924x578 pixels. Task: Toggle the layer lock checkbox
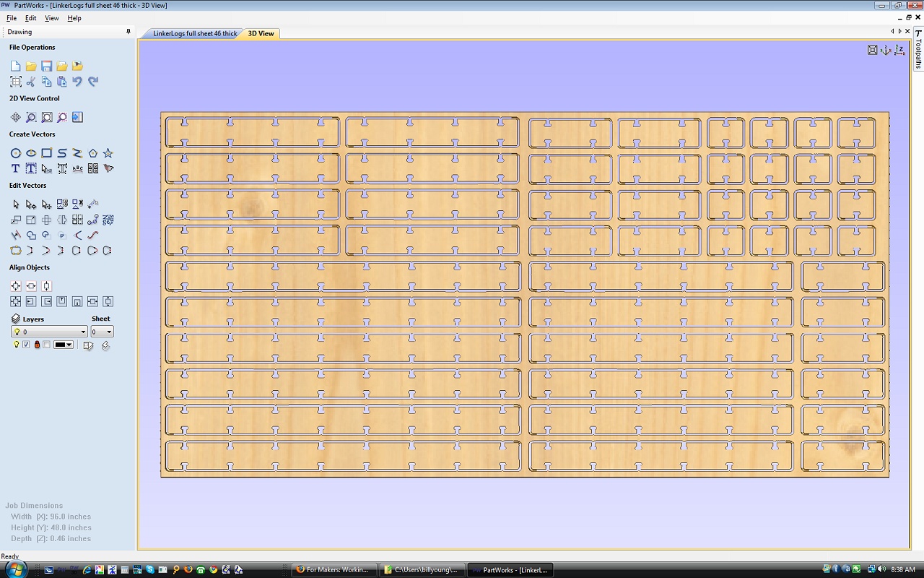pyautogui.click(x=47, y=345)
